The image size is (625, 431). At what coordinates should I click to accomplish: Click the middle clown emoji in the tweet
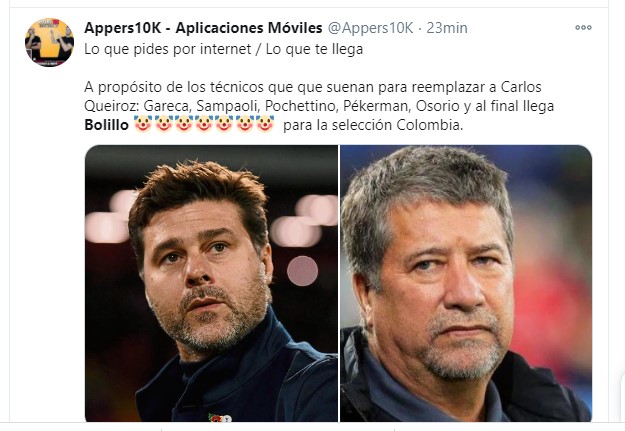pos(204,124)
